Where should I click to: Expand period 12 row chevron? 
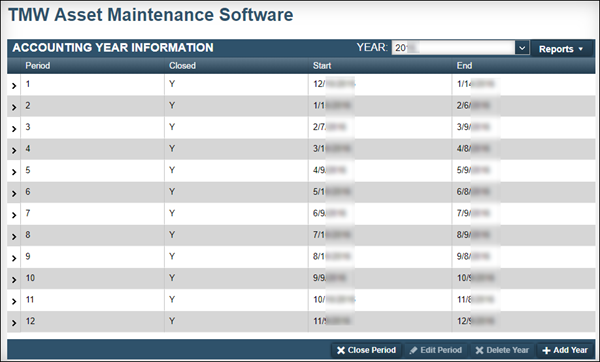tap(14, 323)
